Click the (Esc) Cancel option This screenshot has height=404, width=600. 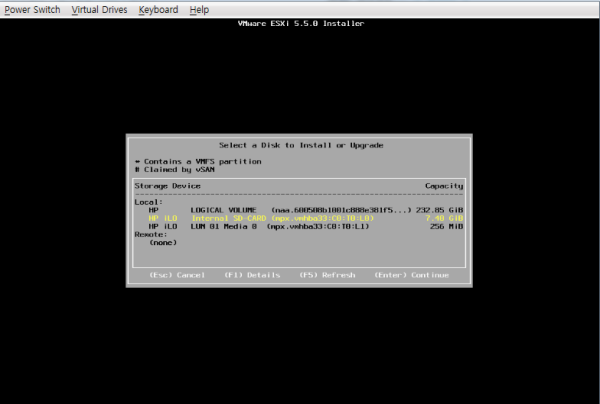[x=177, y=275]
